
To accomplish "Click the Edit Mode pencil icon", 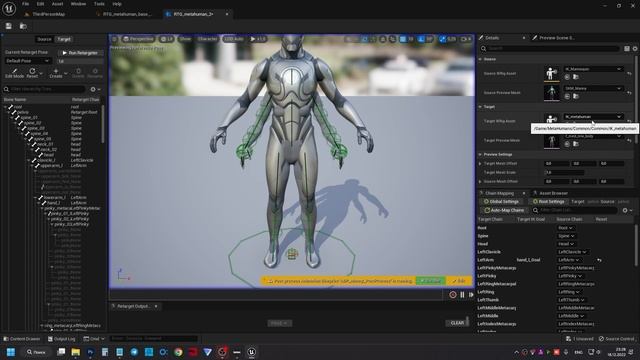I will pos(15,71).
